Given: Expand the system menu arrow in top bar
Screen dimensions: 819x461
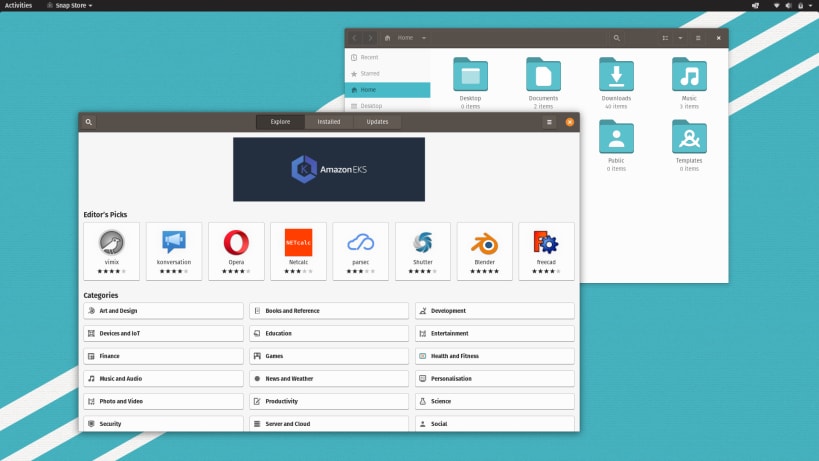Looking at the screenshot, I should point(810,5).
